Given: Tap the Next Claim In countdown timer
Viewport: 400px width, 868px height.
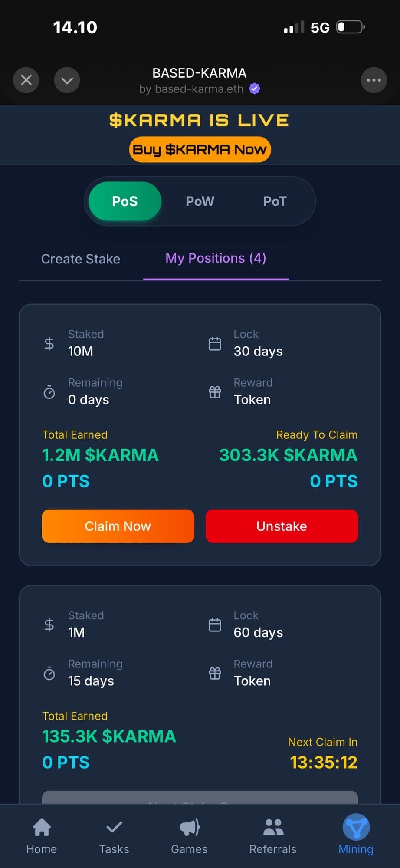Looking at the screenshot, I should pos(324,763).
